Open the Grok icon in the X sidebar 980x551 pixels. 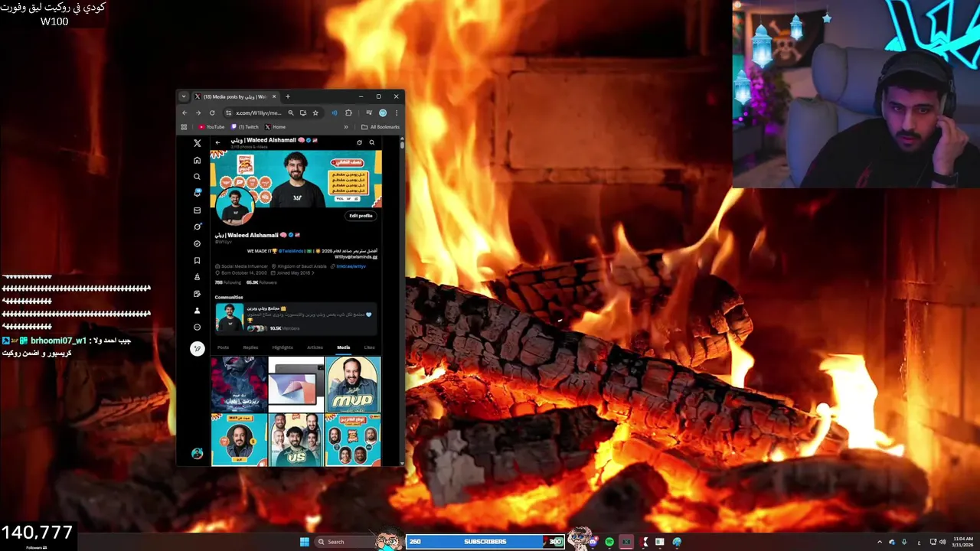(197, 227)
